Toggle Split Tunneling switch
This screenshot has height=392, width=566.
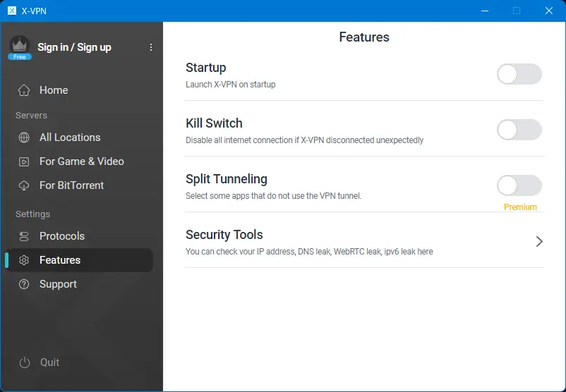[519, 185]
